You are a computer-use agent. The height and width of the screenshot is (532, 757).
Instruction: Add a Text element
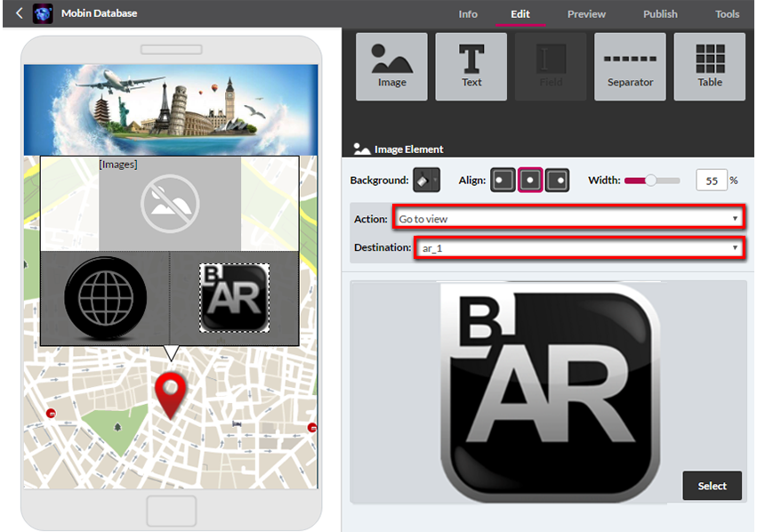[471, 67]
